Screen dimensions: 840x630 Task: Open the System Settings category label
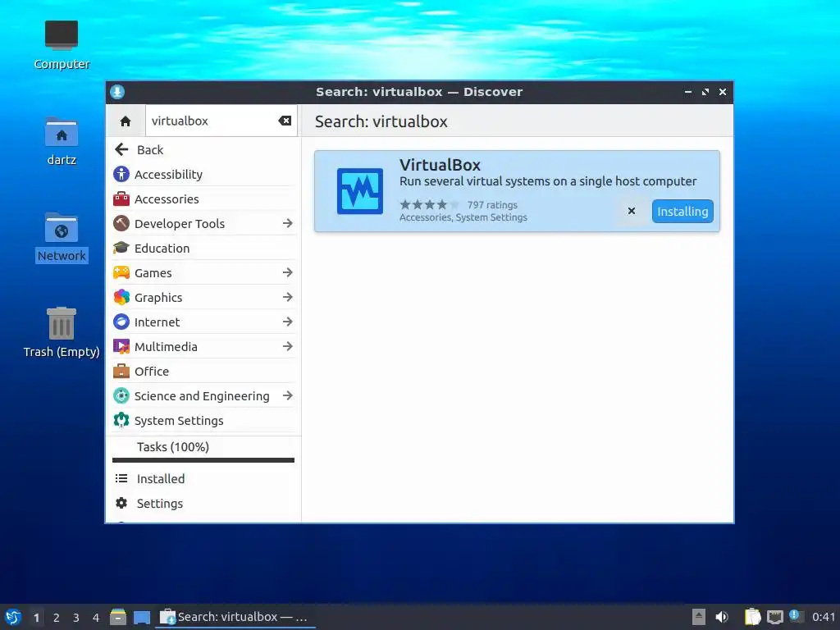coord(179,421)
